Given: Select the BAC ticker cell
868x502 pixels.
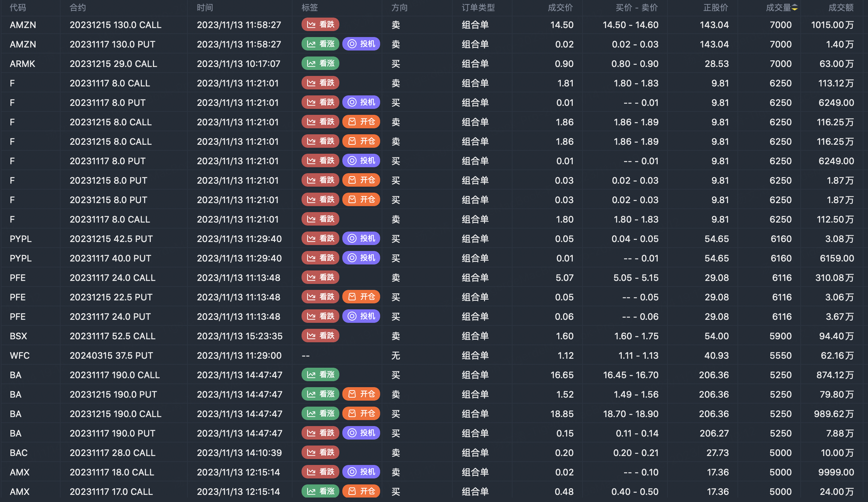Looking at the screenshot, I should pos(19,453).
